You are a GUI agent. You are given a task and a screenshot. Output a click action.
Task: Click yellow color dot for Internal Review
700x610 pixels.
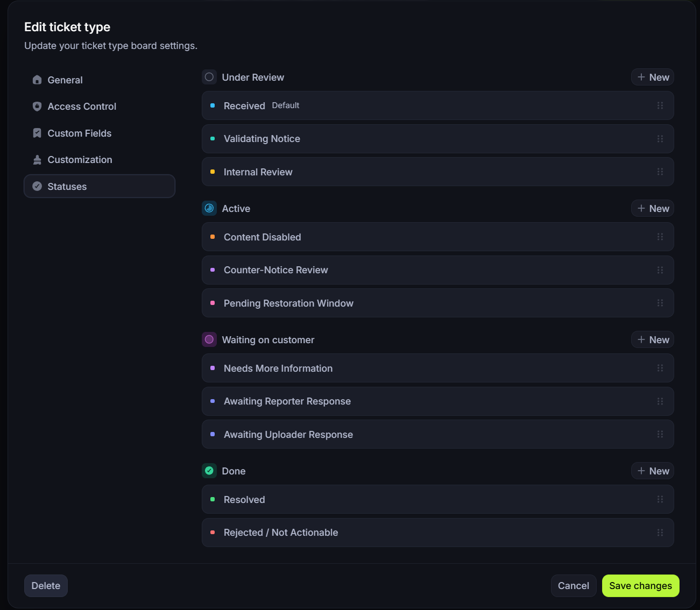(x=213, y=172)
